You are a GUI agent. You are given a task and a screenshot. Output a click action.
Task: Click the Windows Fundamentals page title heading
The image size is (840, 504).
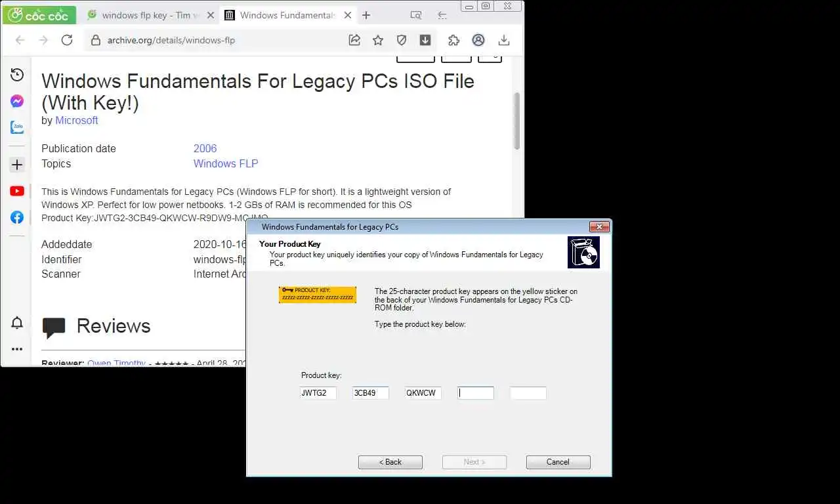(258, 92)
